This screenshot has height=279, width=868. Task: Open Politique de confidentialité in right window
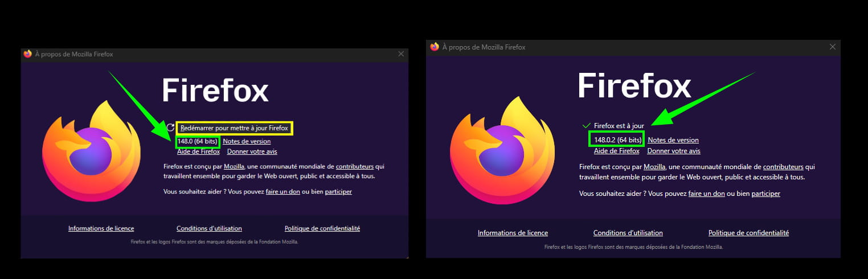point(748,233)
